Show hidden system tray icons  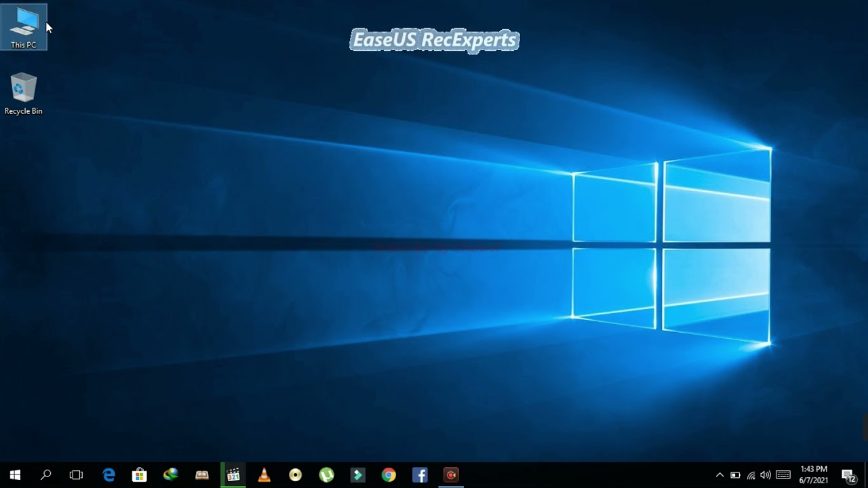pos(719,475)
